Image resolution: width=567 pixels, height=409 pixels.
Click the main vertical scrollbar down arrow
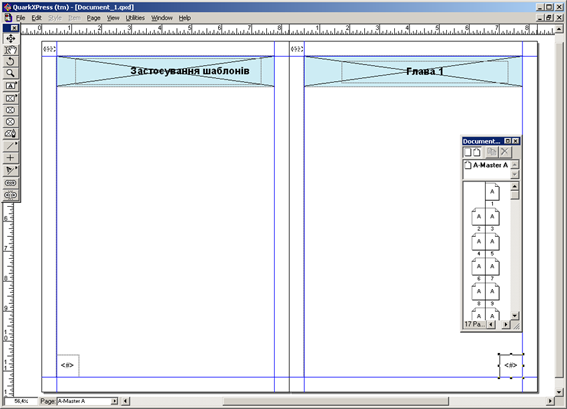point(559,392)
